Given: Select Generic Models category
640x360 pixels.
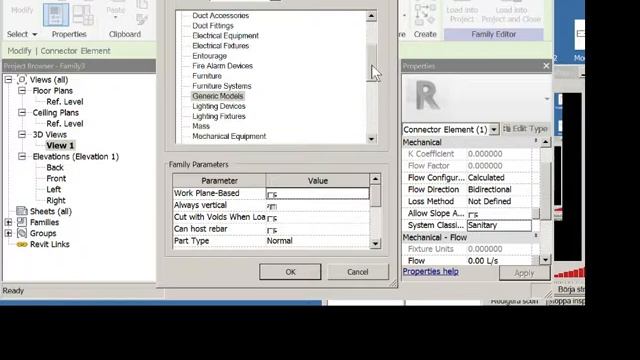Looking at the screenshot, I should coord(218,96).
